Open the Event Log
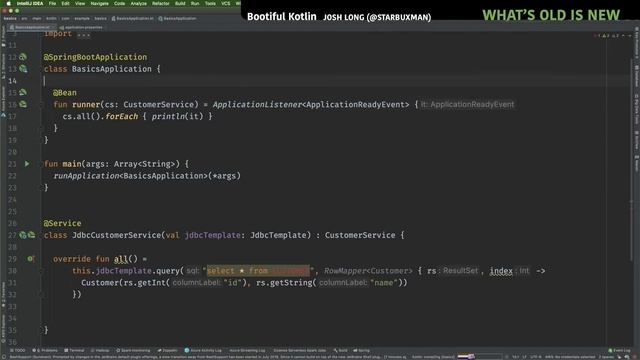 (619, 350)
